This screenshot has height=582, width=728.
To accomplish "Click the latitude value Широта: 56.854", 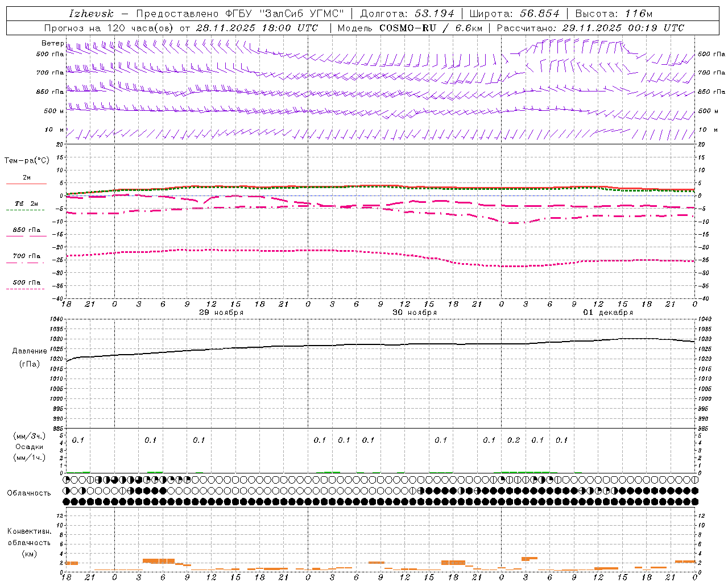I will coord(514,14).
